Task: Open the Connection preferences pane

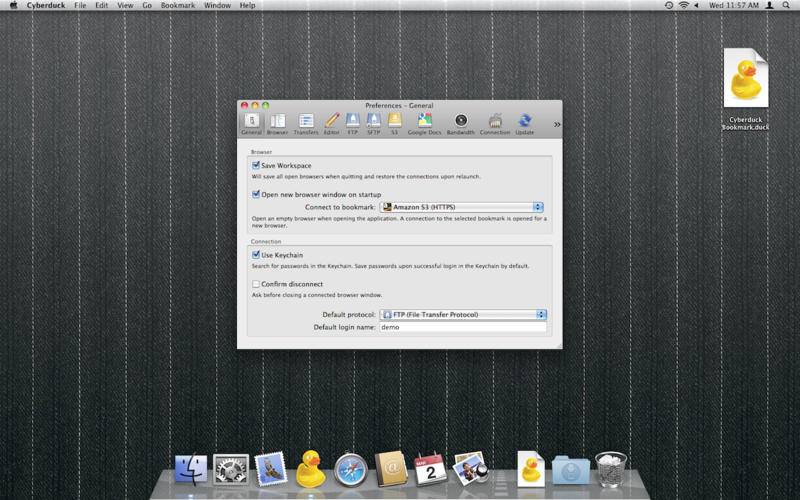Action: (x=494, y=123)
